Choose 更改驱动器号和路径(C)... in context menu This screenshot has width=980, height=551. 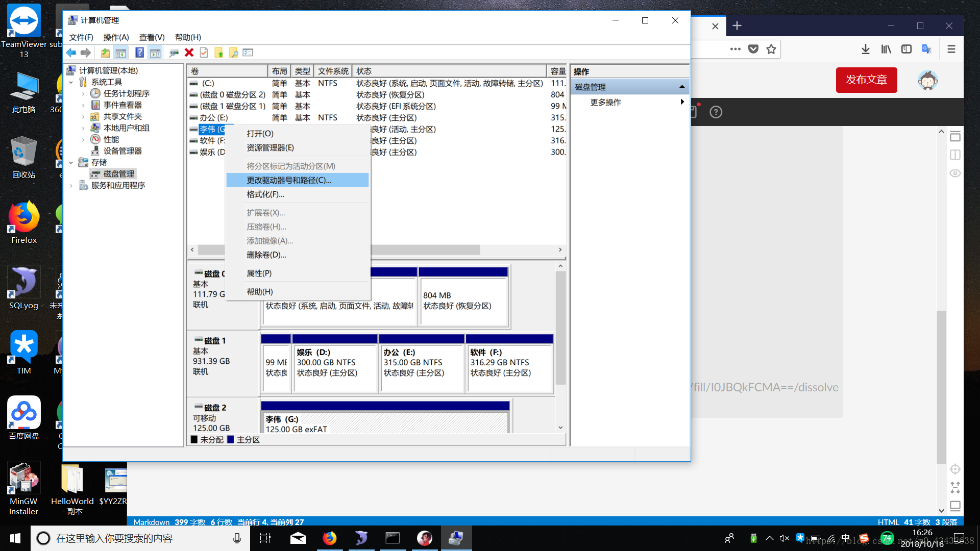click(x=298, y=180)
